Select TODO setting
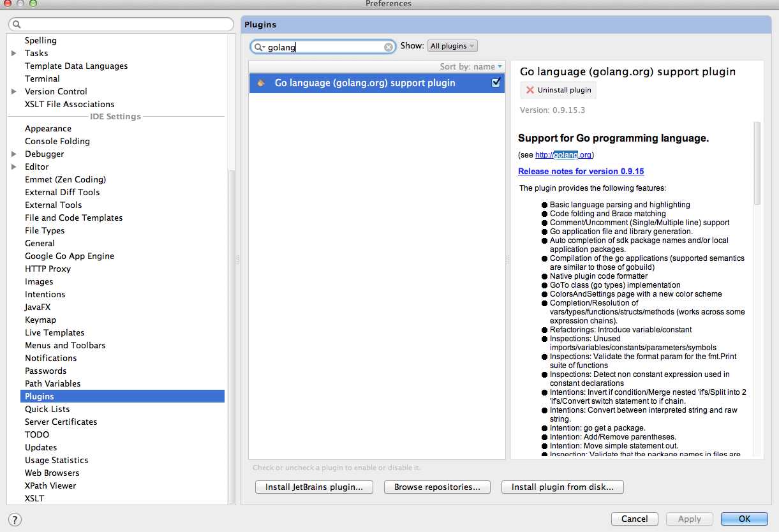The image size is (779, 532). tap(37, 435)
